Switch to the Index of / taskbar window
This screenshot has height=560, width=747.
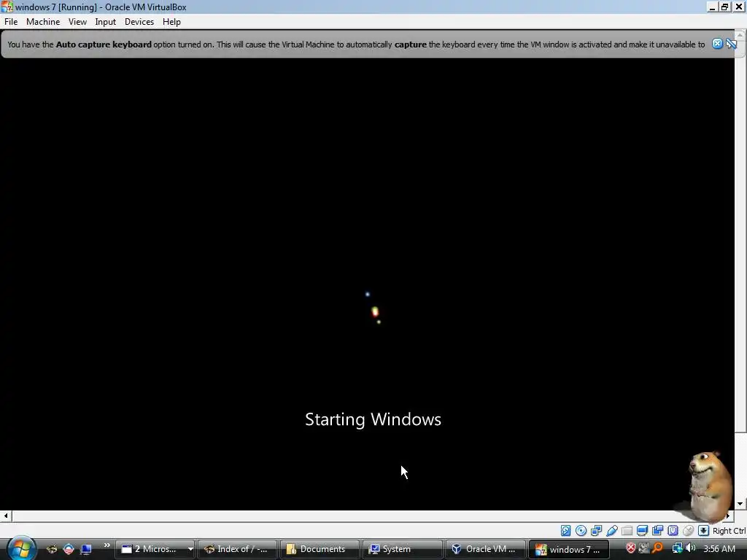pyautogui.click(x=237, y=549)
